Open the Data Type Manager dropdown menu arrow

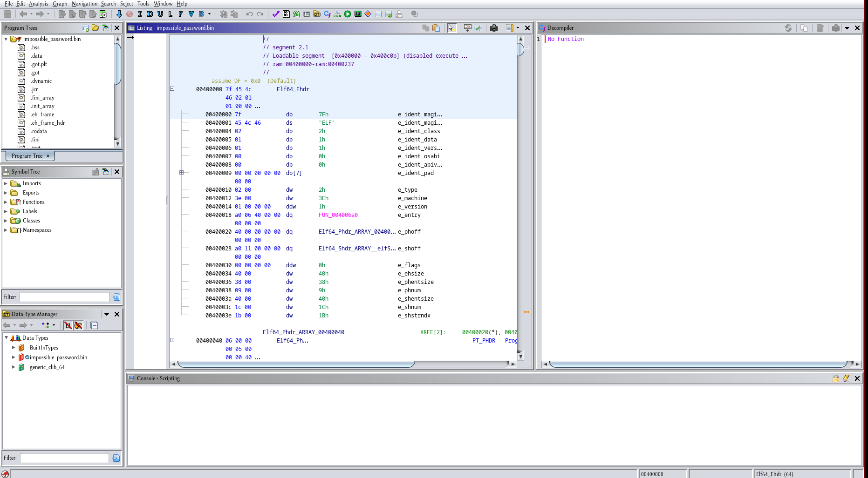point(107,314)
